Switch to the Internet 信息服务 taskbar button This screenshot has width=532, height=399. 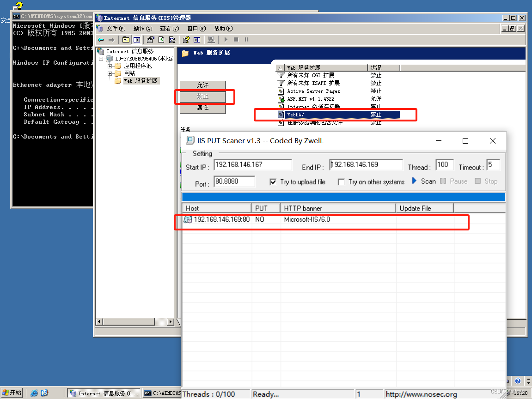coord(104,393)
